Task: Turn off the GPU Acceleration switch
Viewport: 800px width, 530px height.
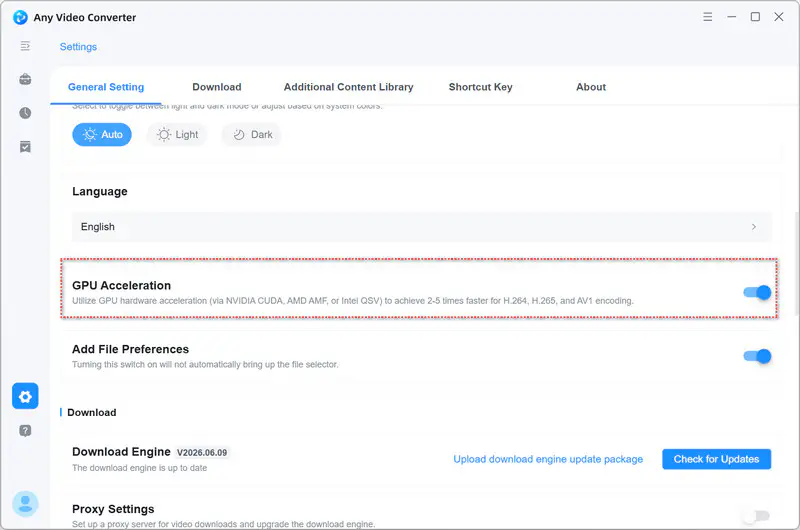Action: coord(757,292)
